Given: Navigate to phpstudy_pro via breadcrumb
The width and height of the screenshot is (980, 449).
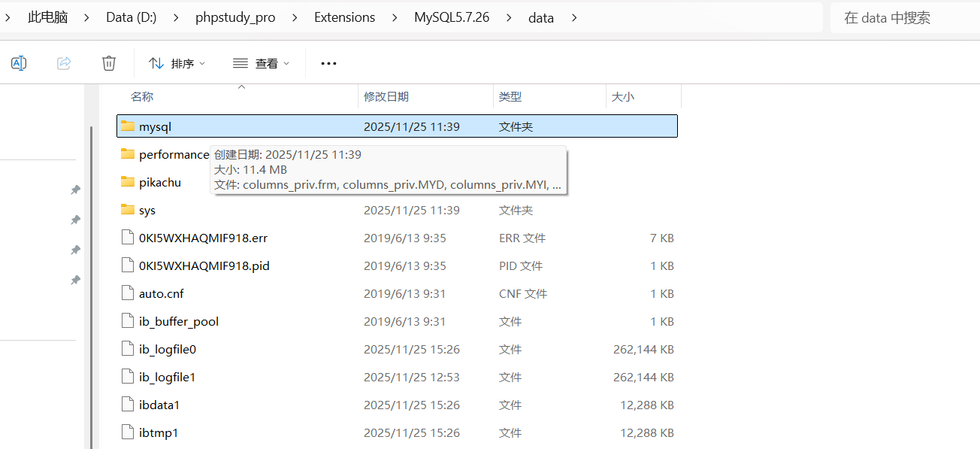Looking at the screenshot, I should point(235,17).
